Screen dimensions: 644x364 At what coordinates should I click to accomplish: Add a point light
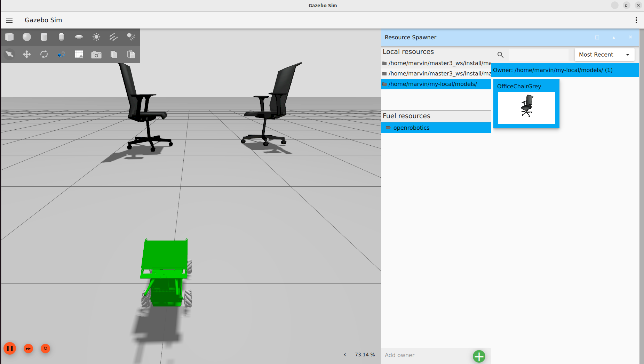pos(96,37)
